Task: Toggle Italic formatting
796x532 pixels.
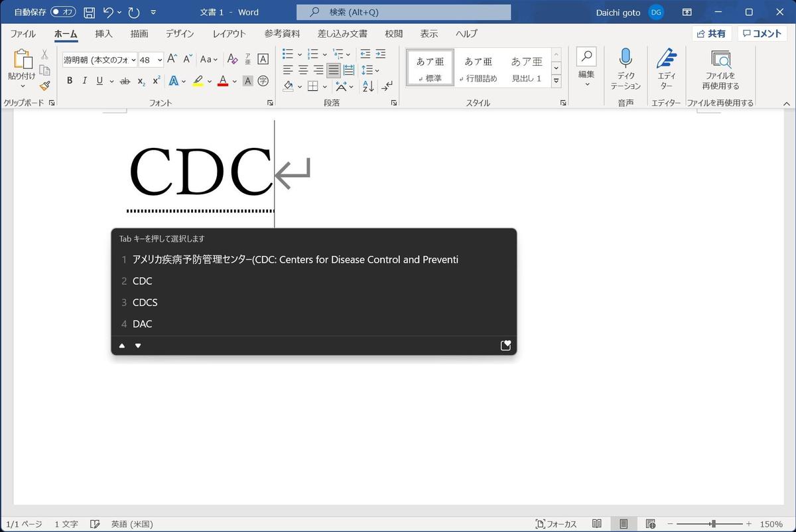Action: coord(84,81)
